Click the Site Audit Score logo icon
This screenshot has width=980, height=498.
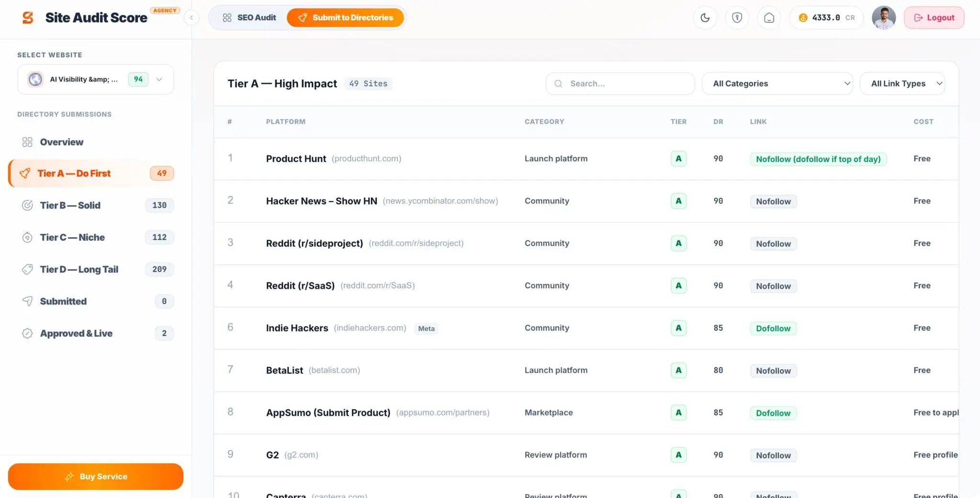[28, 18]
